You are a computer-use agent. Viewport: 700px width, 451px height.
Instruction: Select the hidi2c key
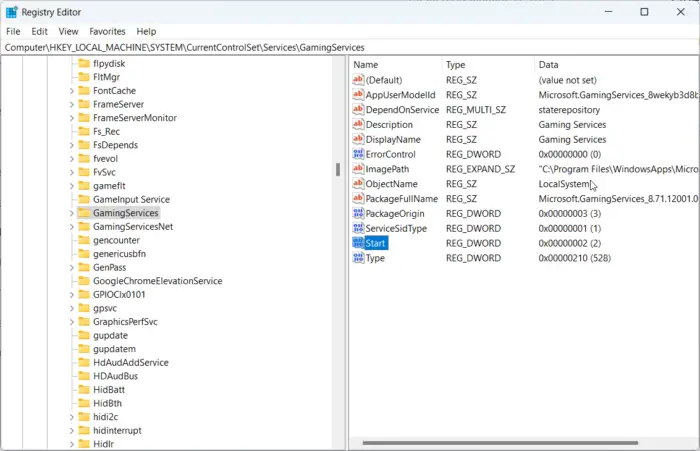pos(105,417)
